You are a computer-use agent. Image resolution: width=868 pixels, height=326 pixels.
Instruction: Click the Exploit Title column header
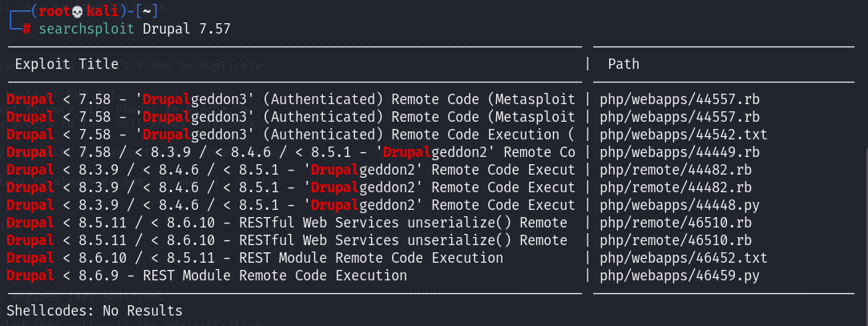click(x=67, y=64)
